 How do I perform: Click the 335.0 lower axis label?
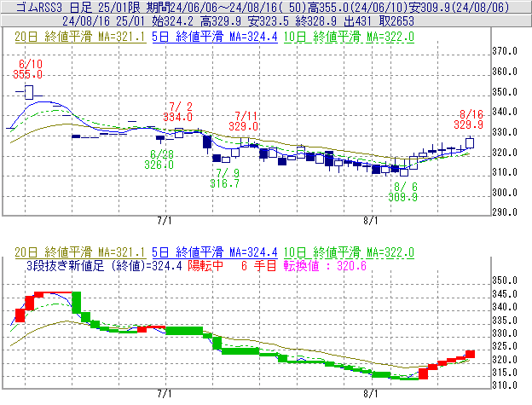pos(505,321)
